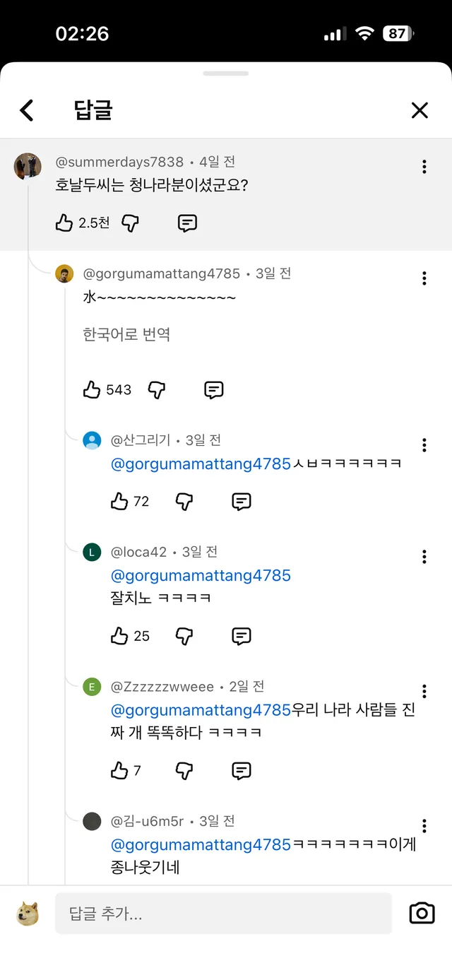Reply to the @gorgumamattang4785 comment
The height and width of the screenshot is (980, 452).
point(214,389)
